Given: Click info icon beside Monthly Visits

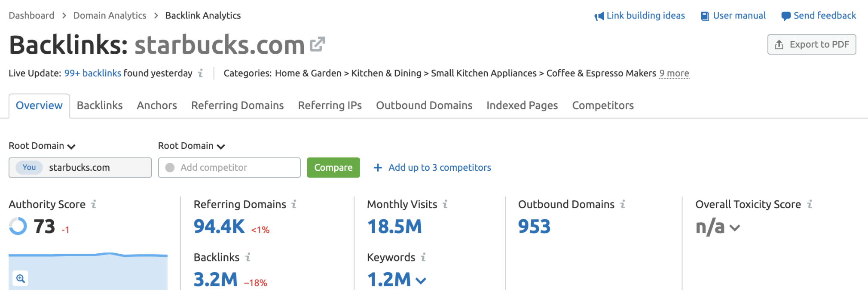Looking at the screenshot, I should point(445,204).
